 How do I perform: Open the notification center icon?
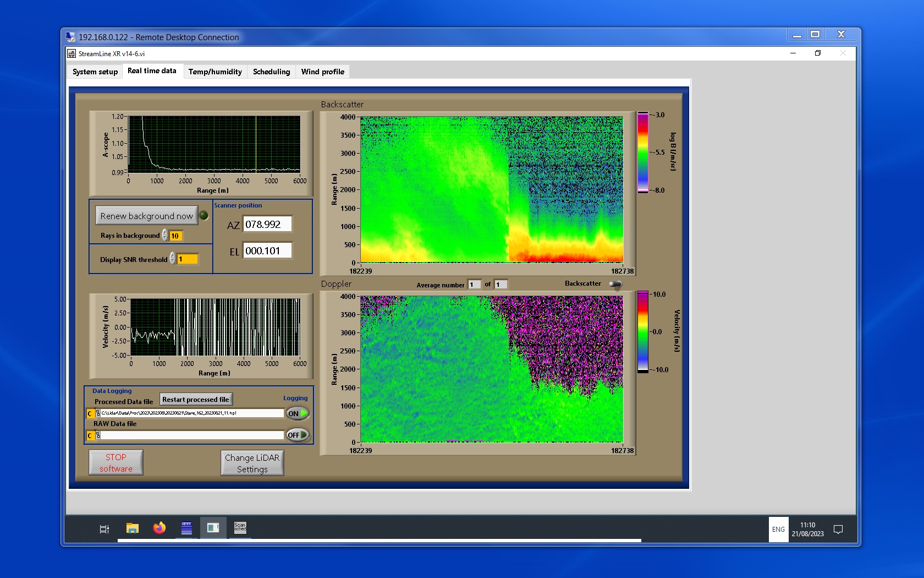click(838, 530)
